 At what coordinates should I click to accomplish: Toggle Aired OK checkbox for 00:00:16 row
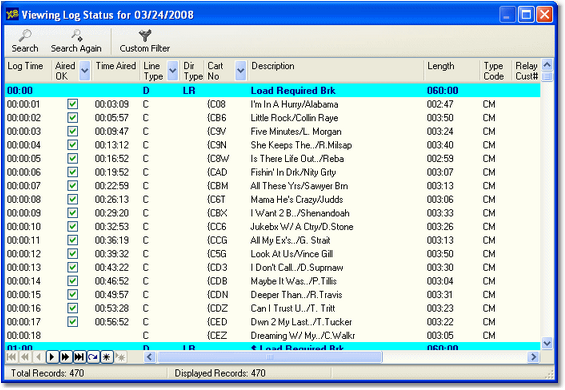pyautogui.click(x=72, y=308)
